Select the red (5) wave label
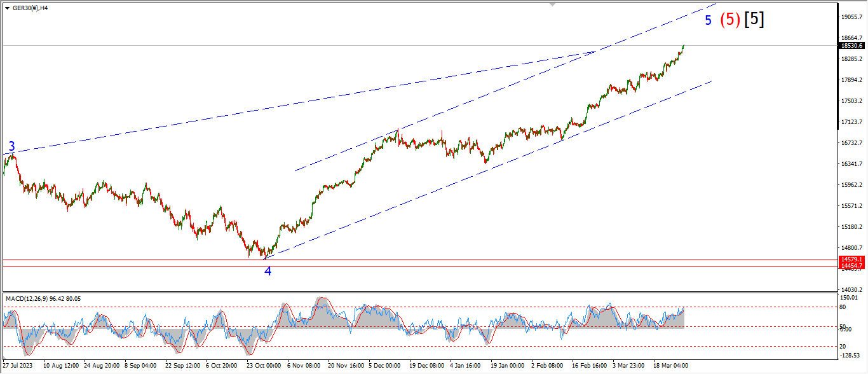 tap(729, 20)
